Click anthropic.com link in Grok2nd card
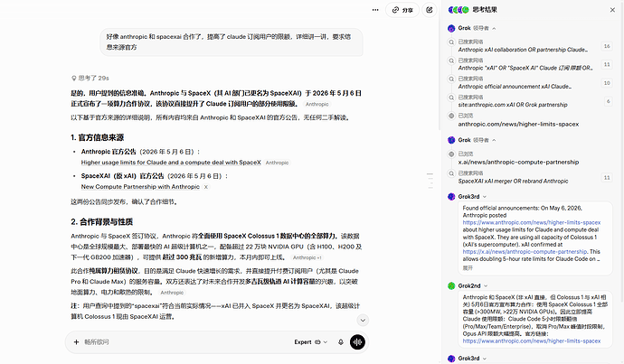The image size is (624, 364). (x=531, y=341)
